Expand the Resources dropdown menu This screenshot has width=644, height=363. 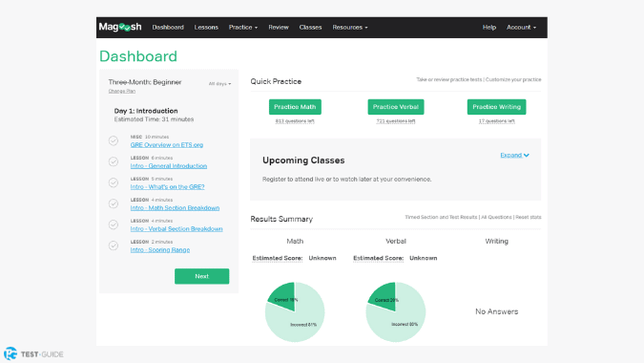(x=350, y=27)
